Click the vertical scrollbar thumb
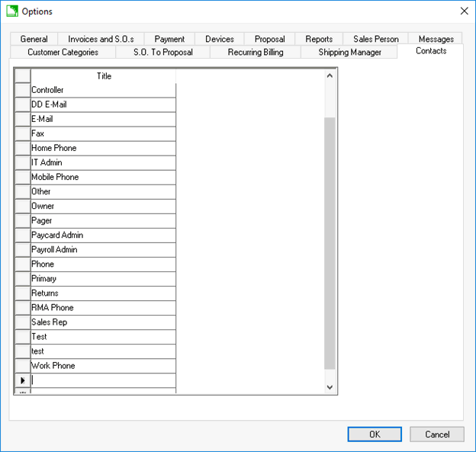The height and width of the screenshot is (452, 476). (x=330, y=244)
